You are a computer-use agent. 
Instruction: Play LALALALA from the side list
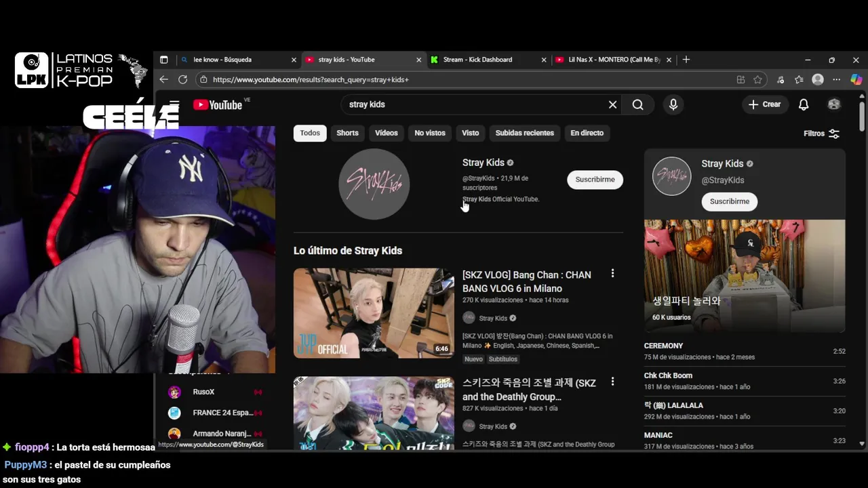pos(745,411)
